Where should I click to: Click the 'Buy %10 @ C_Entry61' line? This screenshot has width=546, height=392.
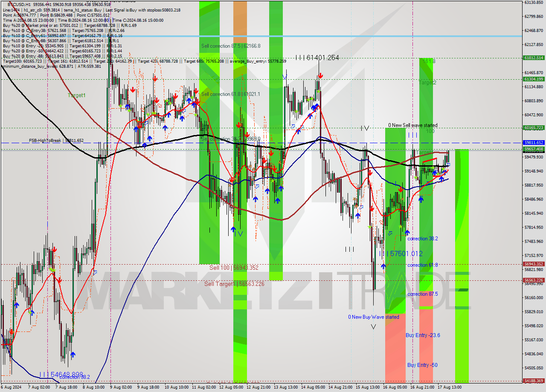pos(64,36)
